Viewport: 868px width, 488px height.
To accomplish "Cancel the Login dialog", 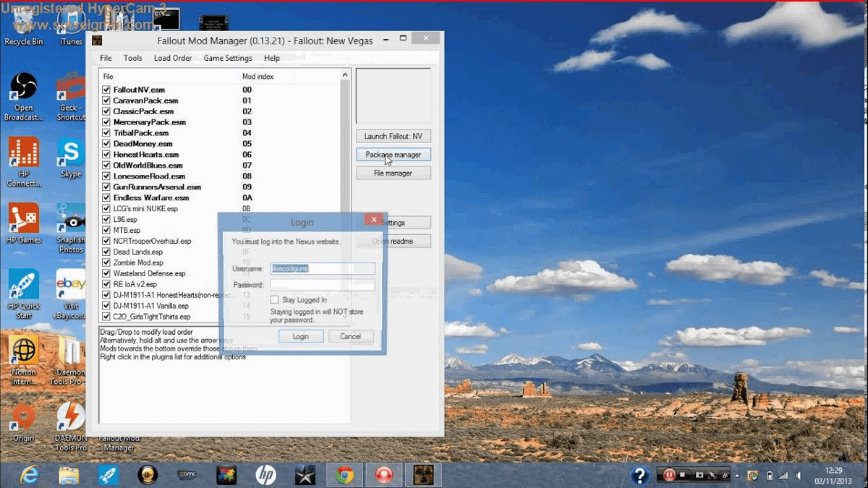I will click(x=351, y=336).
